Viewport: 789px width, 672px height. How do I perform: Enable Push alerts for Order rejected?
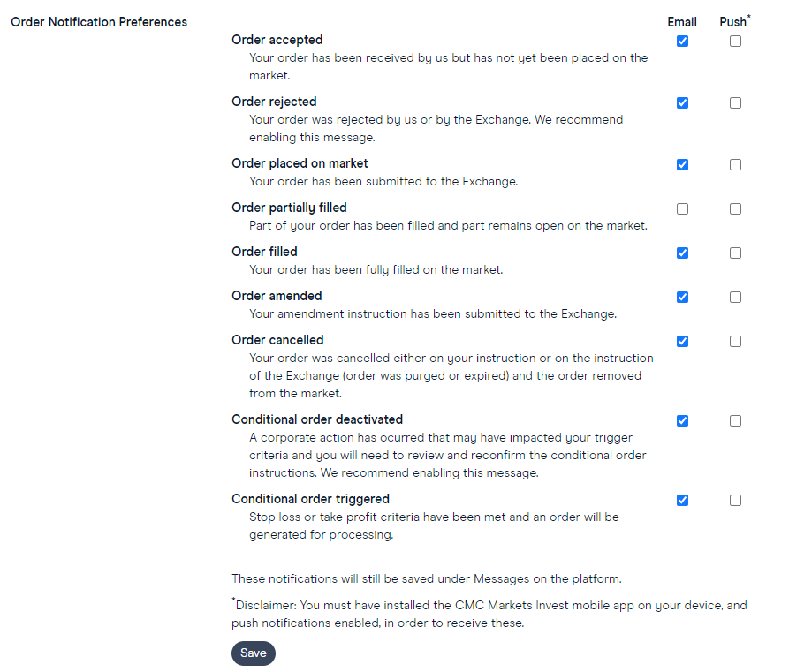coord(735,102)
